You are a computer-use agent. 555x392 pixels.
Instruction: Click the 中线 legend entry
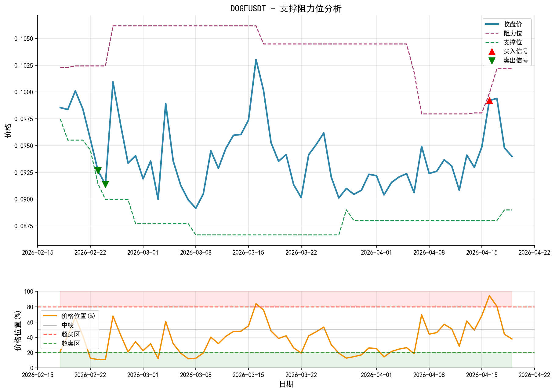click(59, 325)
